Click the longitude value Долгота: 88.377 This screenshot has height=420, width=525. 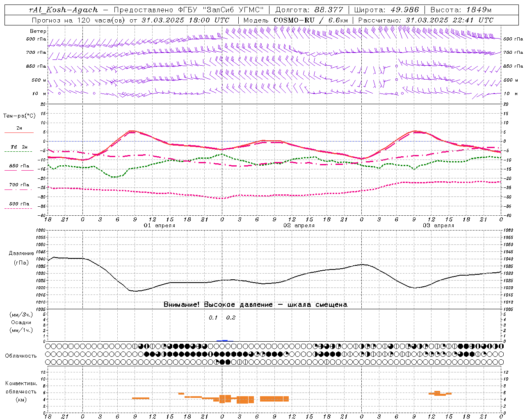(309, 10)
